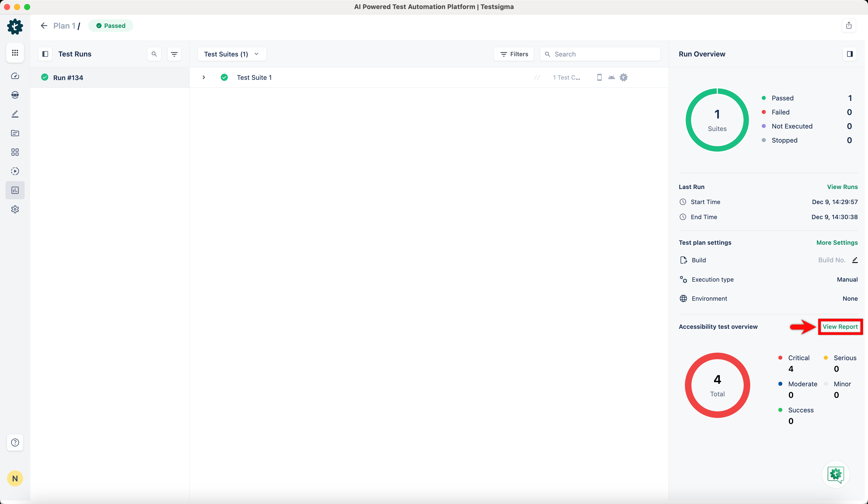Collapse the Test Runs left panel

pos(45,54)
